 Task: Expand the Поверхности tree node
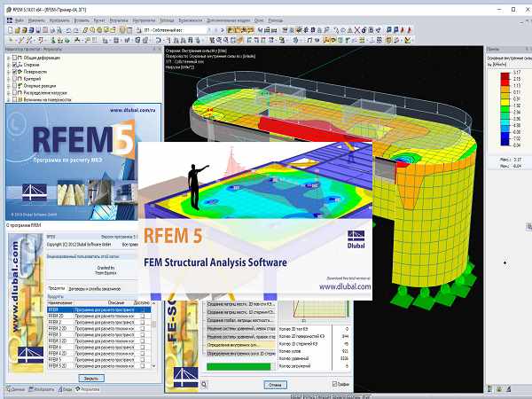(x=9, y=72)
